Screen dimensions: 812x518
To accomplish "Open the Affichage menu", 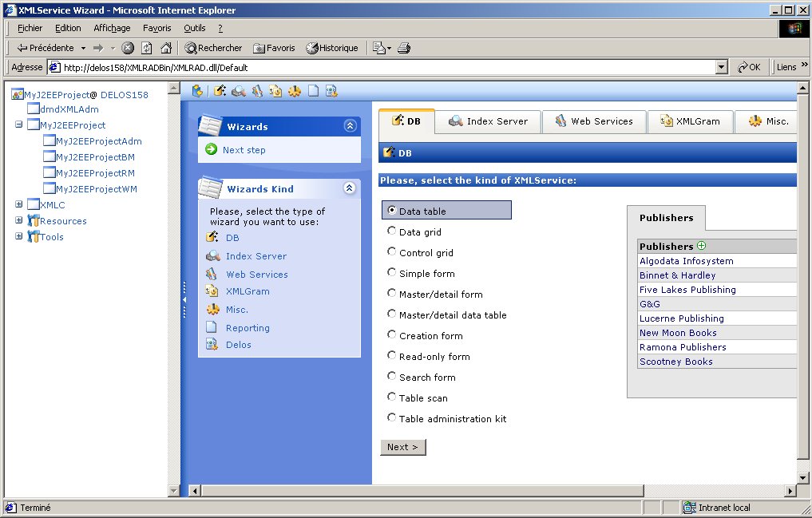I will coord(112,28).
